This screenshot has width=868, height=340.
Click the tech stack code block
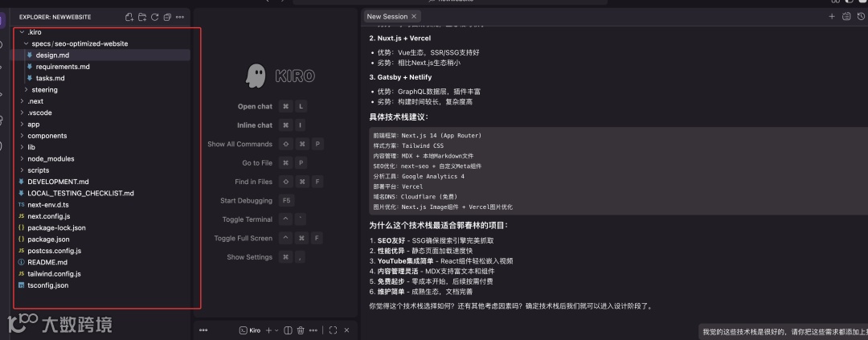pyautogui.click(x=618, y=171)
